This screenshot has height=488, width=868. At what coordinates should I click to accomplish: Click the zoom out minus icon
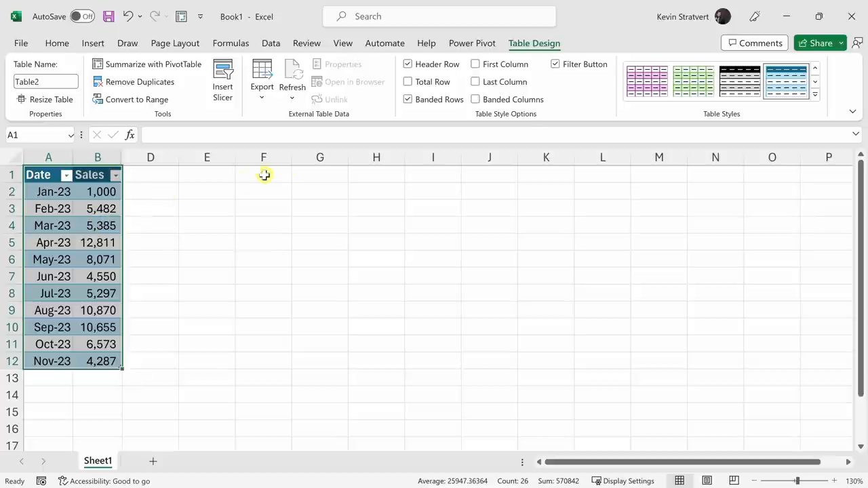pyautogui.click(x=754, y=481)
